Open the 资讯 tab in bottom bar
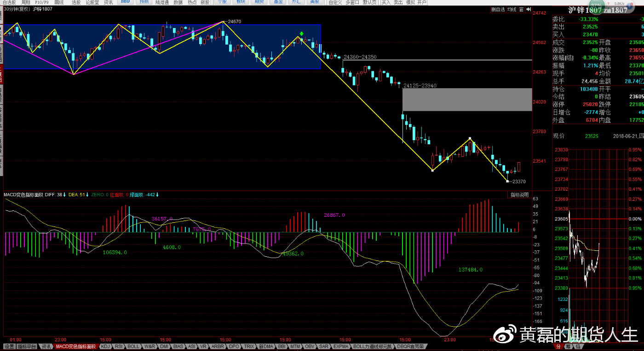This screenshot has width=644, height=351. pyautogui.click(x=46, y=346)
